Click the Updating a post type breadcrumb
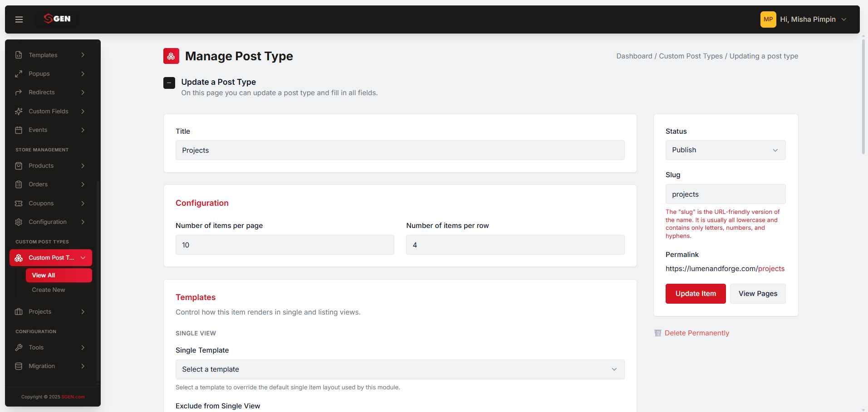This screenshot has width=868, height=412. pyautogui.click(x=764, y=56)
